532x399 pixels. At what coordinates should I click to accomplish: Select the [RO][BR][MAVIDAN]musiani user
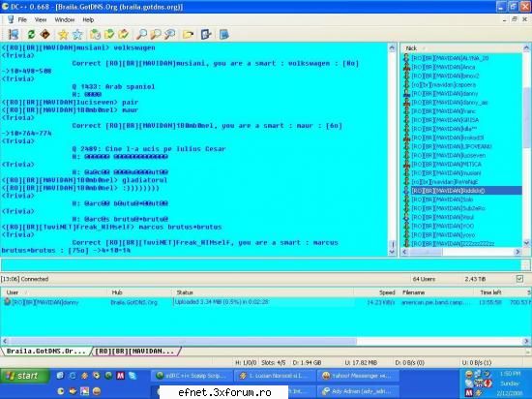446,172
